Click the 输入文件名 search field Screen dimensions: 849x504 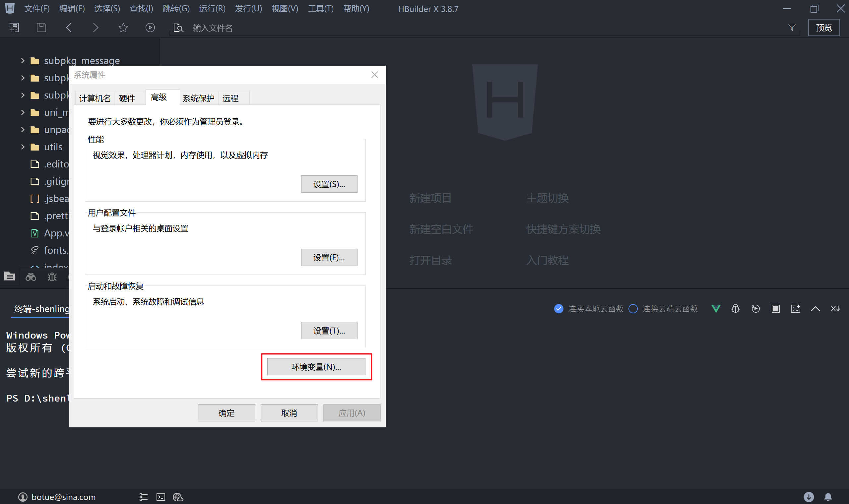pos(306,28)
